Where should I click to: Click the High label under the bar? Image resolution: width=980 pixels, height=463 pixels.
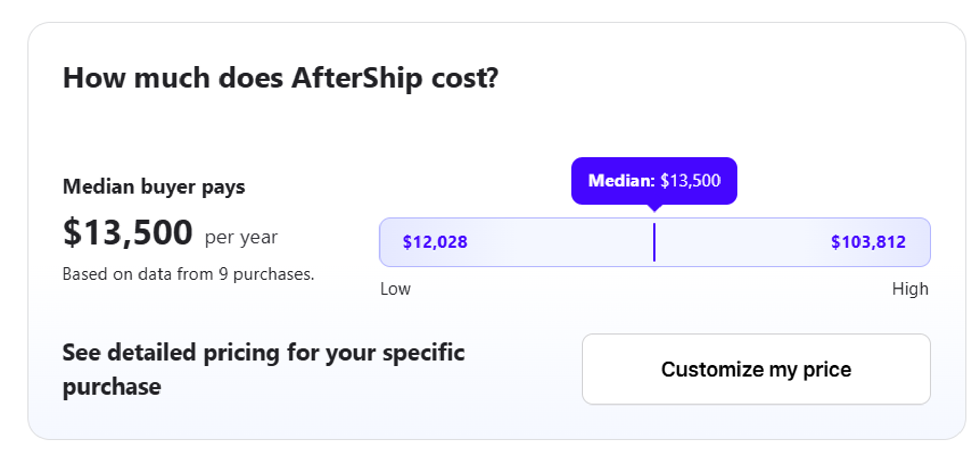point(910,289)
